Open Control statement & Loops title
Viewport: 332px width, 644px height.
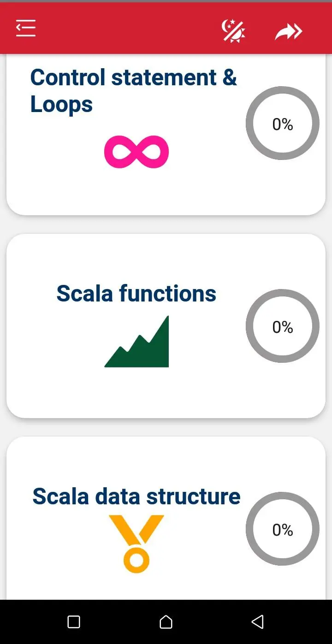(133, 90)
